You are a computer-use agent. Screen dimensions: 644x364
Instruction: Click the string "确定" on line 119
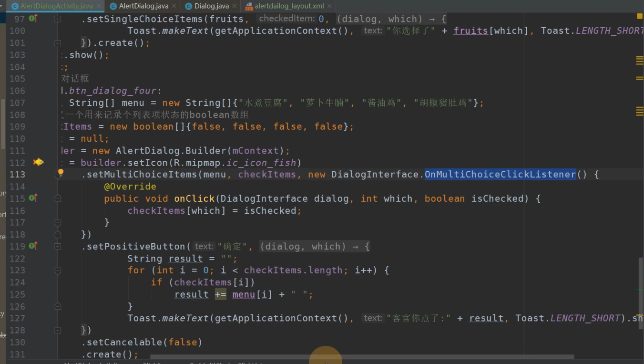pyautogui.click(x=233, y=247)
